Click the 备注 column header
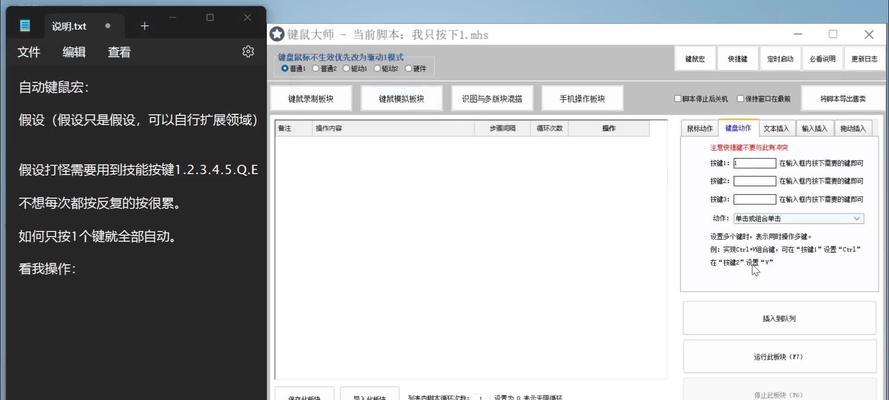Screen dimensions: 889x400 [x=294, y=129]
